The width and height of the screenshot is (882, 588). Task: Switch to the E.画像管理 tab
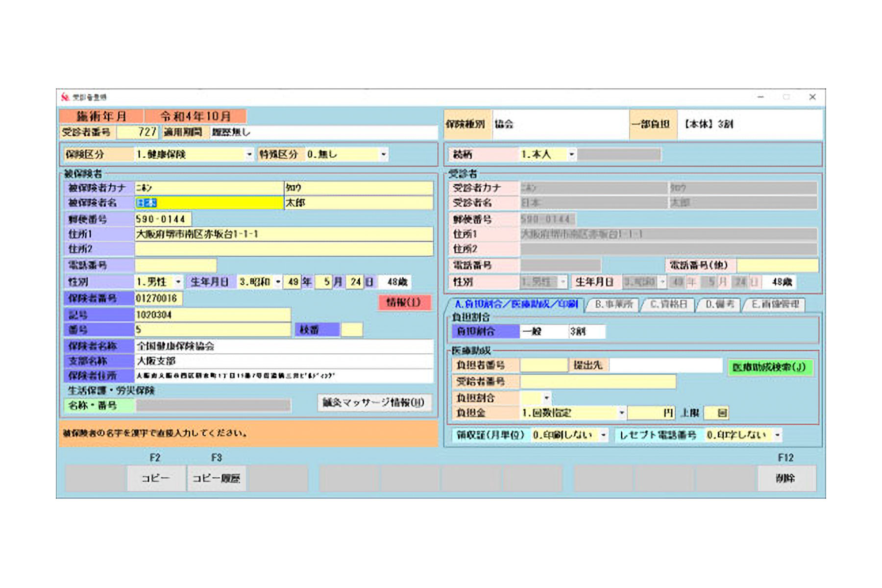point(775,304)
